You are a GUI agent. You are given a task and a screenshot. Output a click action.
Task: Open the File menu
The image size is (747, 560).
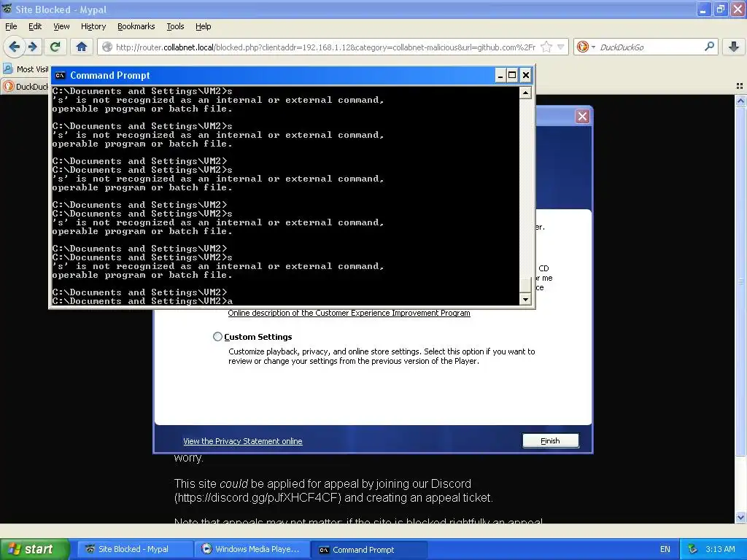(x=11, y=26)
